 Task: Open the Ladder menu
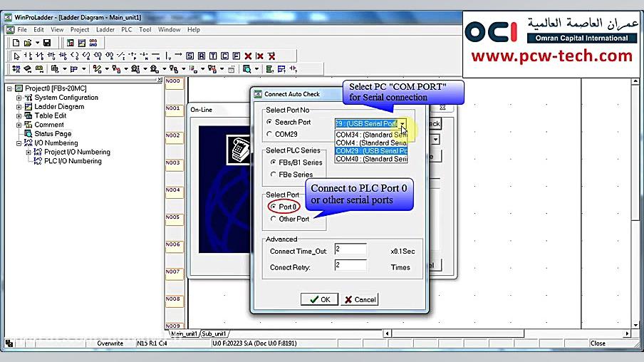(105, 30)
